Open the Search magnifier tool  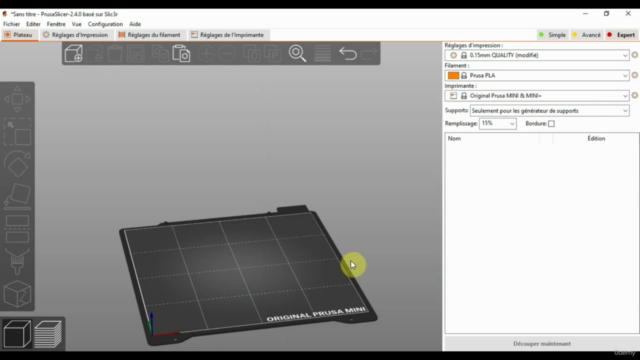point(297,53)
